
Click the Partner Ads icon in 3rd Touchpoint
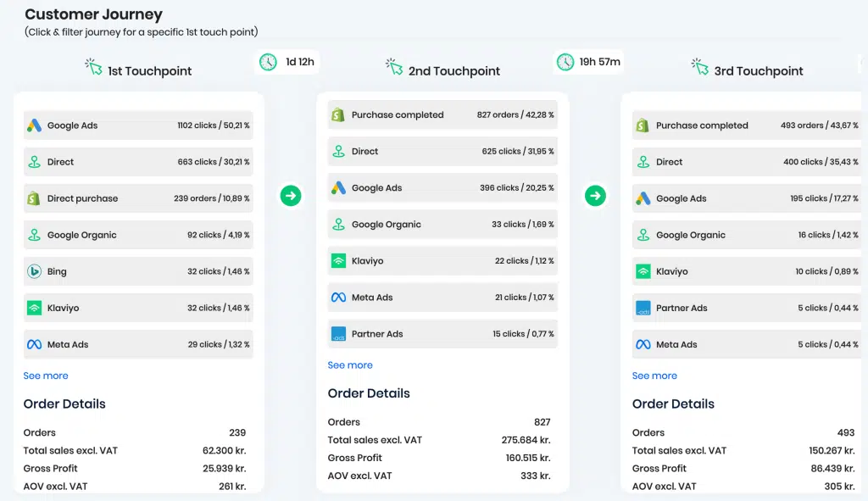[643, 308]
